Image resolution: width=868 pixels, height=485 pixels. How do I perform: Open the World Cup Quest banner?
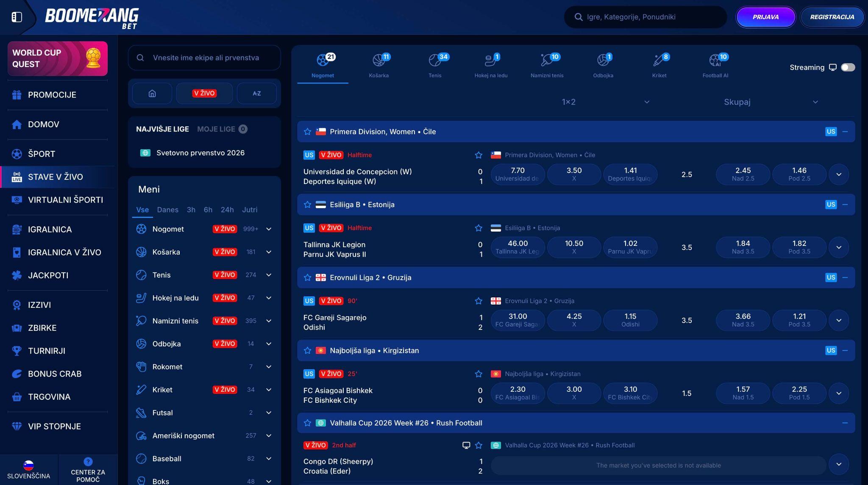coord(58,59)
